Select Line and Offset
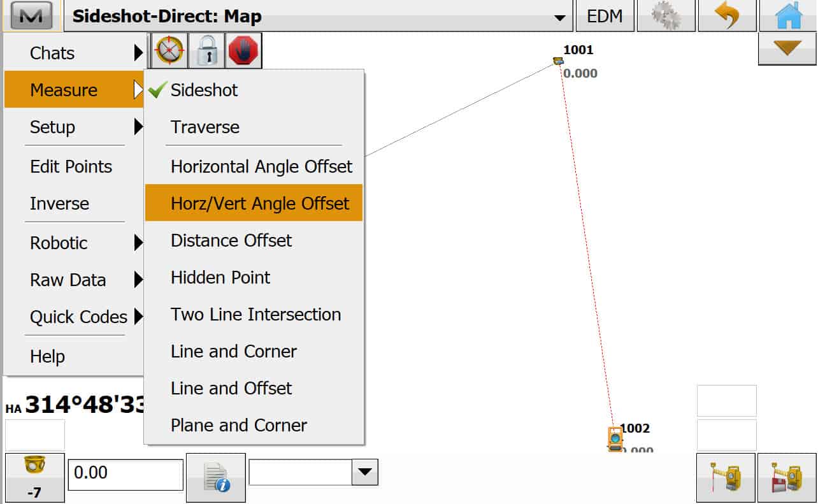Viewport: 818px width, 504px height. pos(254,388)
